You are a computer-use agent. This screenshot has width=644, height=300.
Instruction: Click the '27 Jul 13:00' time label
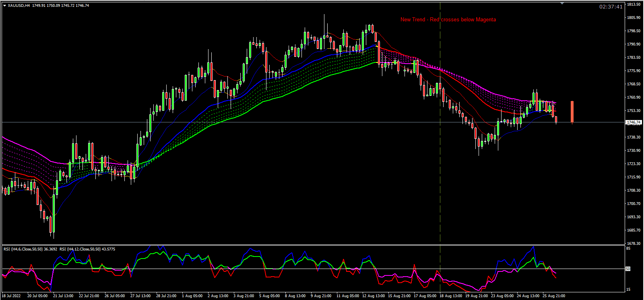(140, 296)
